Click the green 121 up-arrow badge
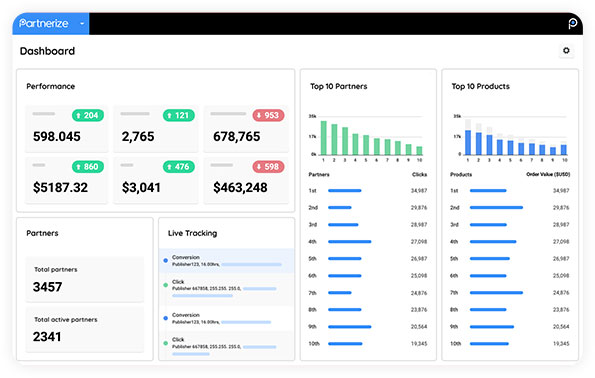The image size is (595, 378). coord(179,115)
